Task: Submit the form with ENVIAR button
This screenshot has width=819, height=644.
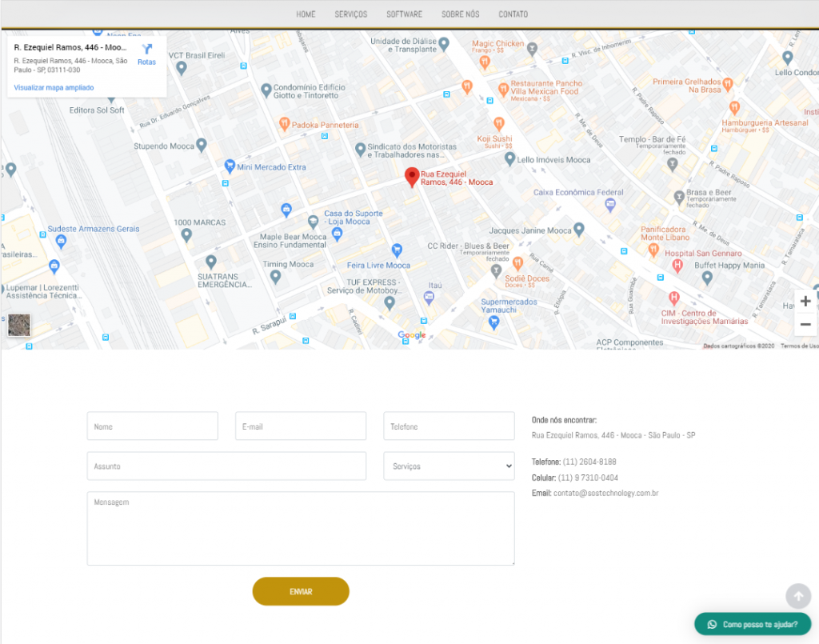Action: (301, 591)
